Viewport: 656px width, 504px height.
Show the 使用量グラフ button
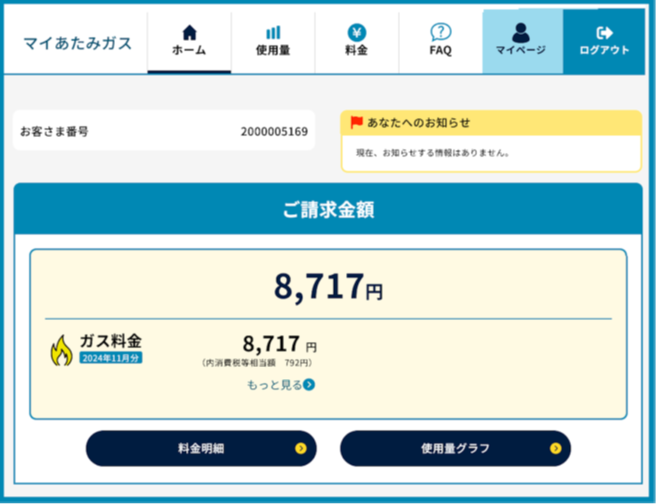(x=455, y=449)
